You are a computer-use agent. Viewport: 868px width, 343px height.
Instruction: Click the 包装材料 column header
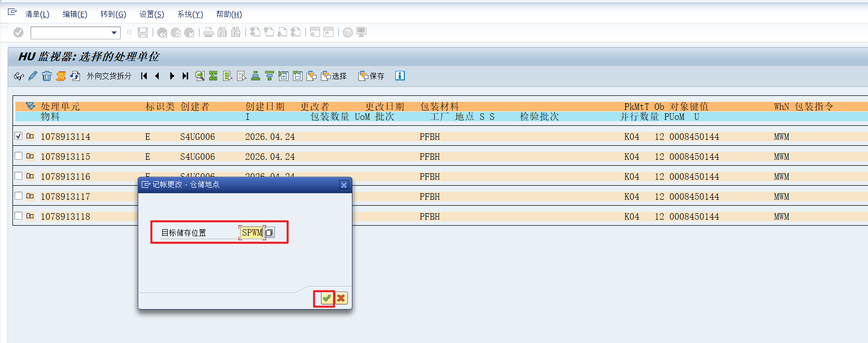click(x=439, y=106)
